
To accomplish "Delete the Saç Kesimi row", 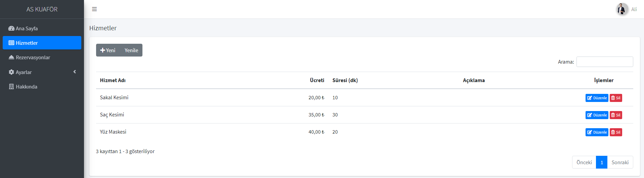I will (616, 115).
